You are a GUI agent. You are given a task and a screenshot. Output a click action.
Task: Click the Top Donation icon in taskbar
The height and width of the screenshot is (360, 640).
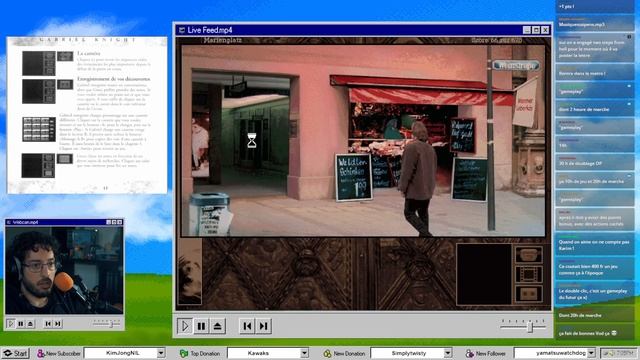click(x=184, y=353)
